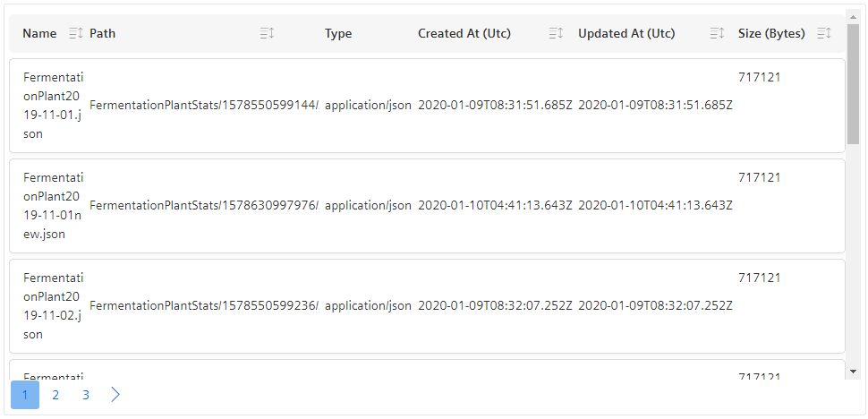Click the Name column header text
Image resolution: width=868 pixels, height=419 pixels.
coord(39,34)
